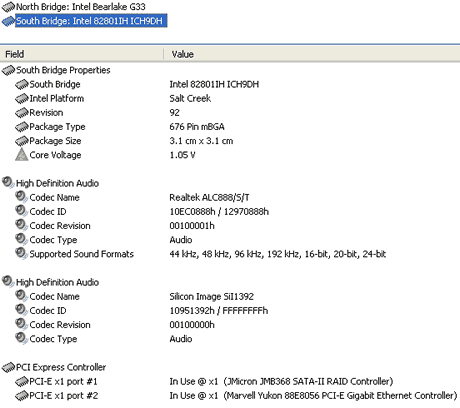Click the chip icon beside PCI-E x1 port #2
This screenshot has width=460, height=408.
click(22, 396)
